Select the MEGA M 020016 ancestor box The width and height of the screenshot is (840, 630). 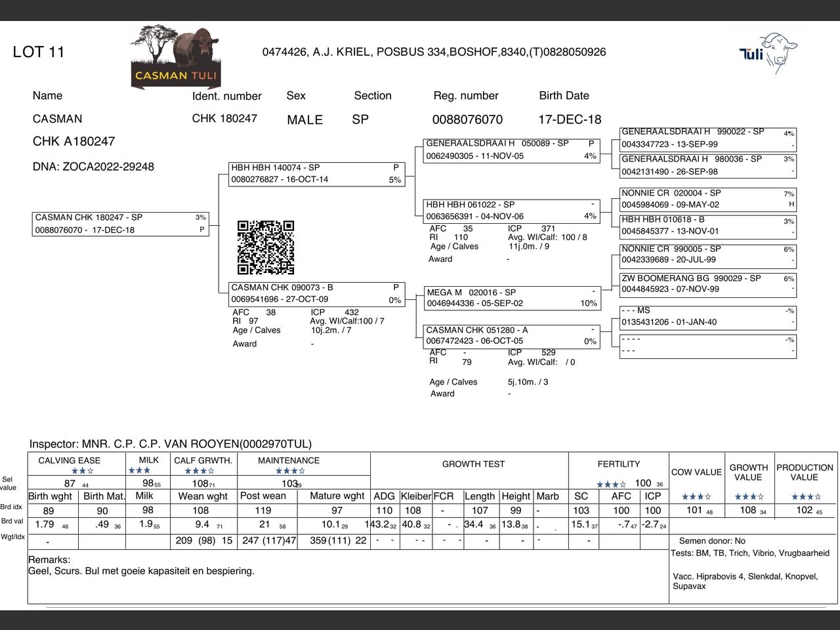pyautogui.click(x=511, y=298)
